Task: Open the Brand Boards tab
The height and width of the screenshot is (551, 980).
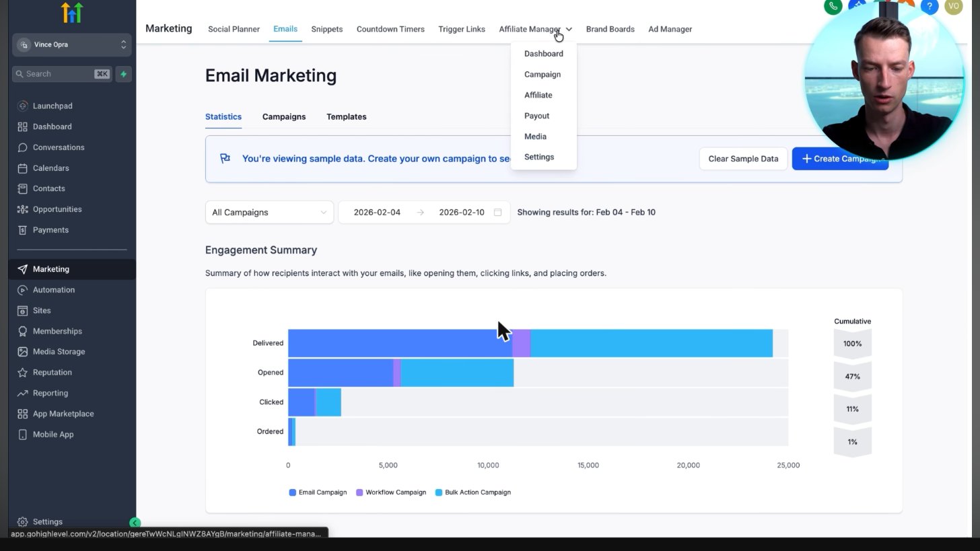Action: click(610, 30)
